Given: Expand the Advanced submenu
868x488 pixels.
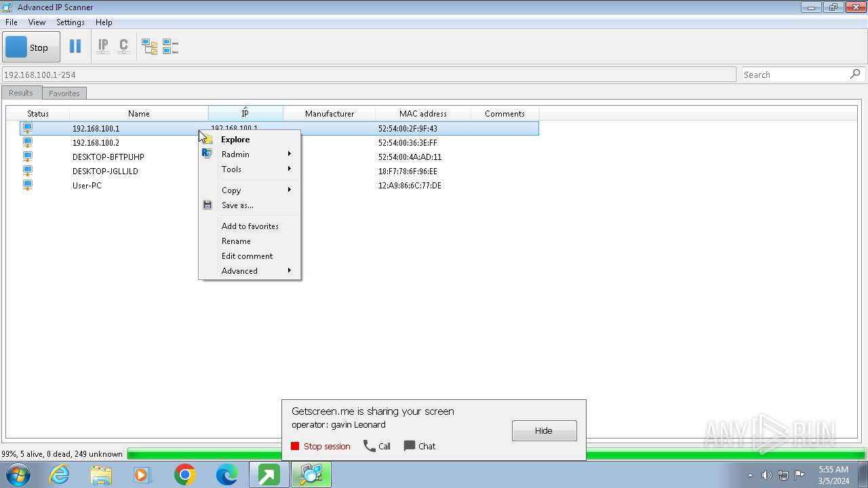Looking at the screenshot, I should [250, 271].
